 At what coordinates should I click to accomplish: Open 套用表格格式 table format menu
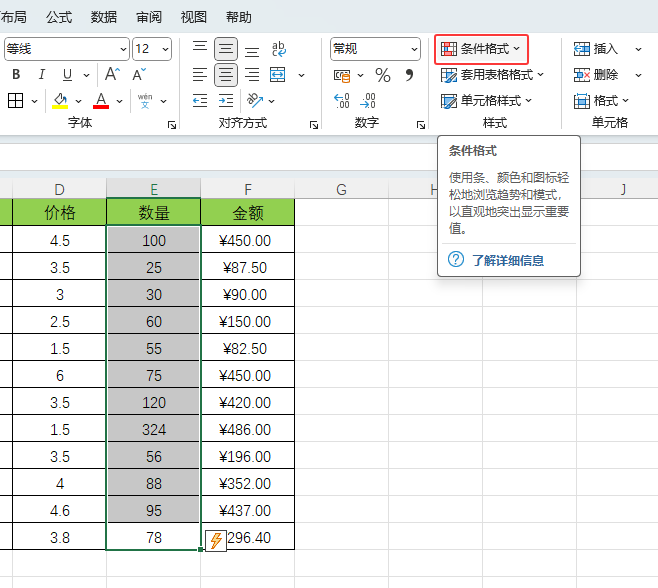(x=492, y=75)
